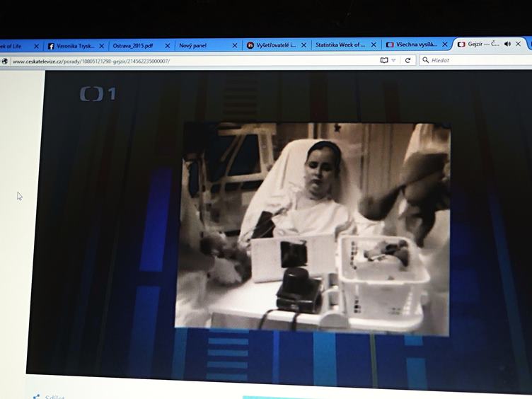The height and width of the screenshot is (399, 532).
Task: Mute audio on the Gejzír tab
Action: [507, 44]
